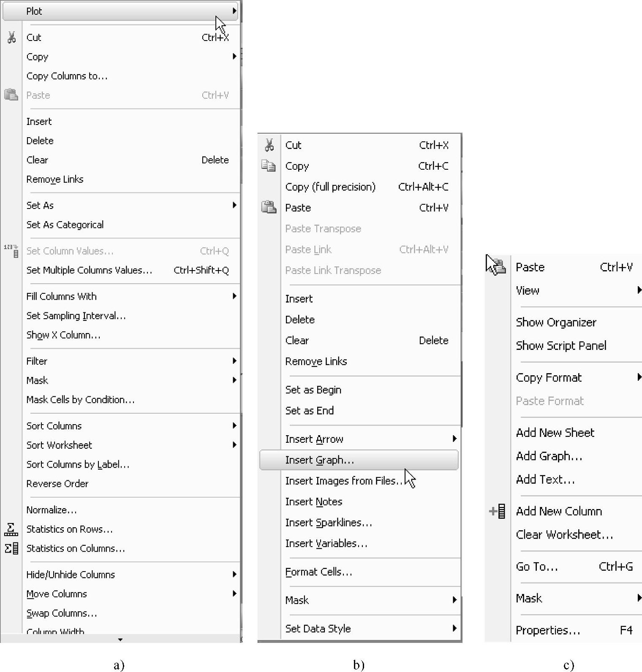Open Set Sampling Interval…
Viewport: 642px width, 672px height.
pos(76,316)
